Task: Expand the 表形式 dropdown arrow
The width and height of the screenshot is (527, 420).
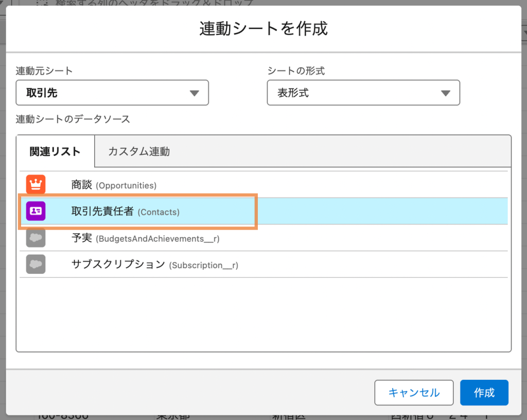Action: [x=445, y=93]
